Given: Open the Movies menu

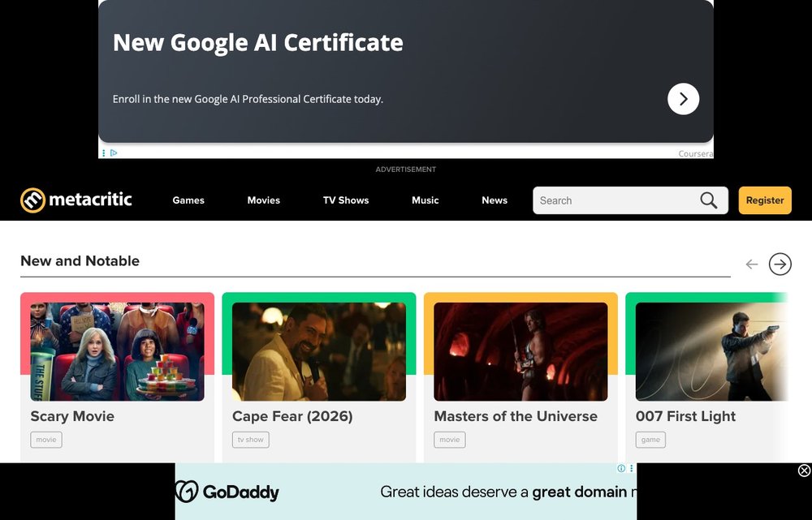Looking at the screenshot, I should [x=264, y=200].
